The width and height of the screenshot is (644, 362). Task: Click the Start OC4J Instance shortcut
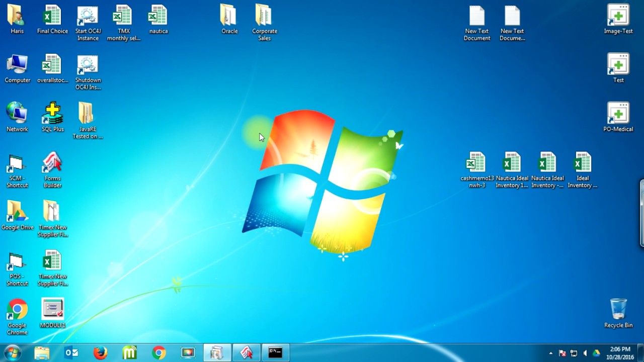(x=88, y=23)
